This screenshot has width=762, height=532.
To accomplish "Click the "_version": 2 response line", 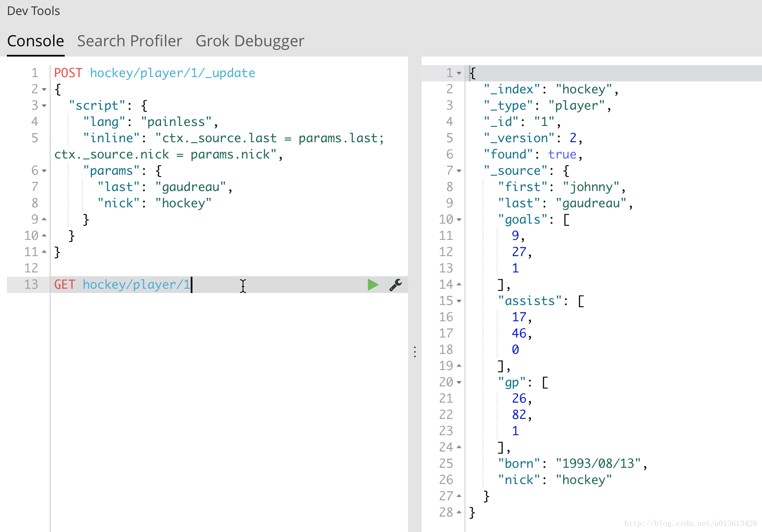I will (533, 138).
